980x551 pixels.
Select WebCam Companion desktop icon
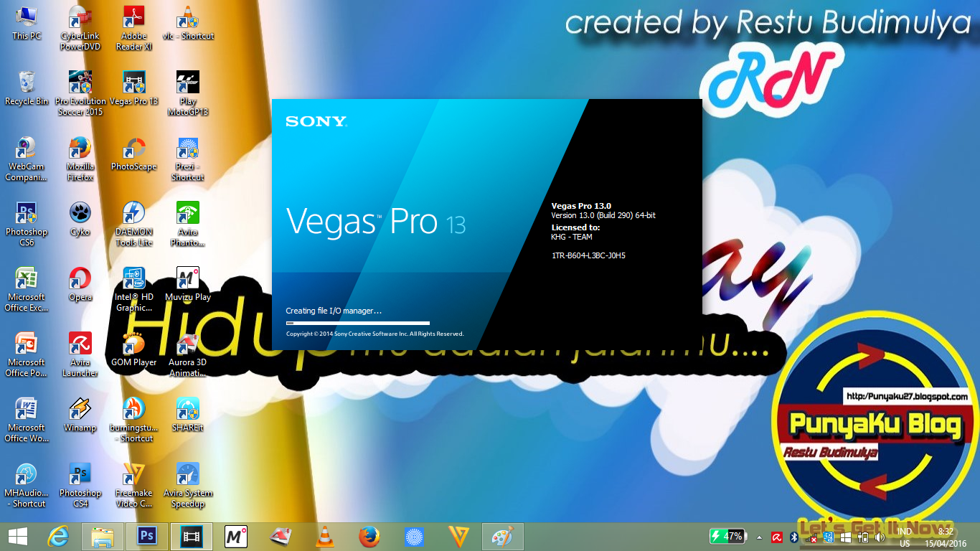pos(27,159)
